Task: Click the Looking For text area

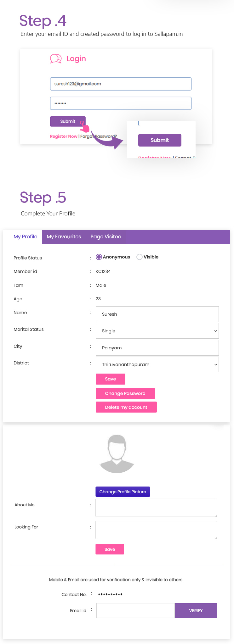Action: point(156,530)
